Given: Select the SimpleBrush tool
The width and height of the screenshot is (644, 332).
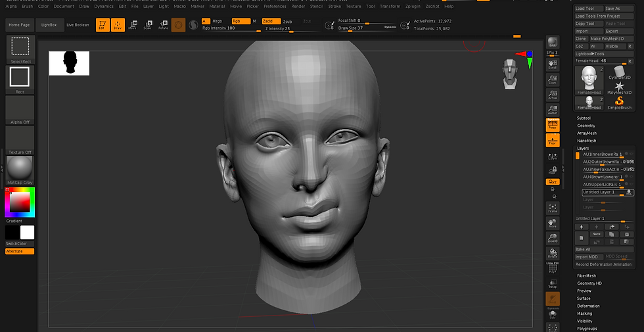Looking at the screenshot, I should click(619, 103).
